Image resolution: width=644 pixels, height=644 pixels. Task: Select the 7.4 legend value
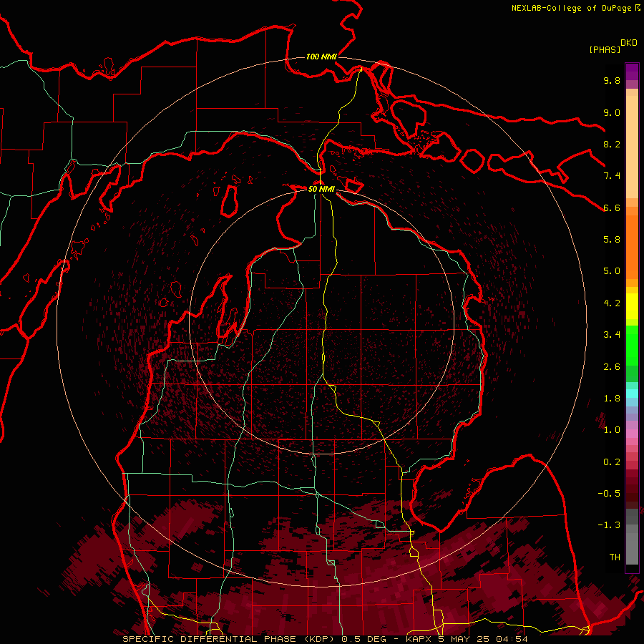(612, 176)
